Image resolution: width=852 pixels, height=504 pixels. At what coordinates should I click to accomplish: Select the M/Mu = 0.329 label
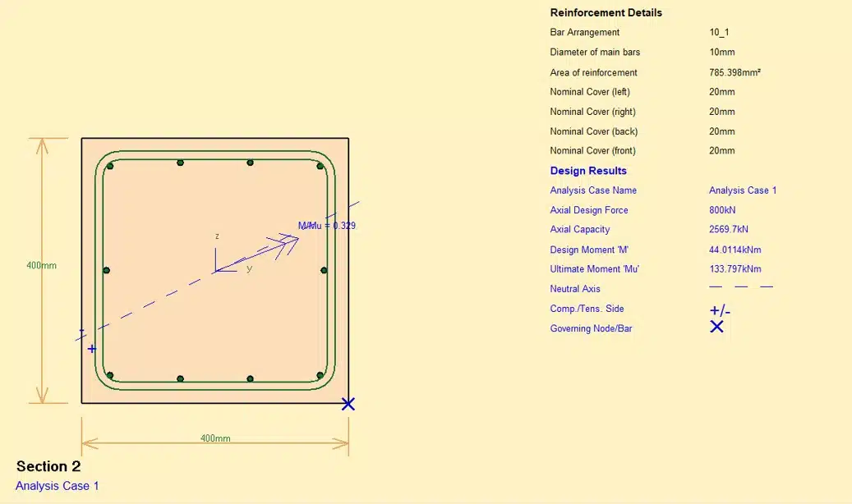coord(326,226)
